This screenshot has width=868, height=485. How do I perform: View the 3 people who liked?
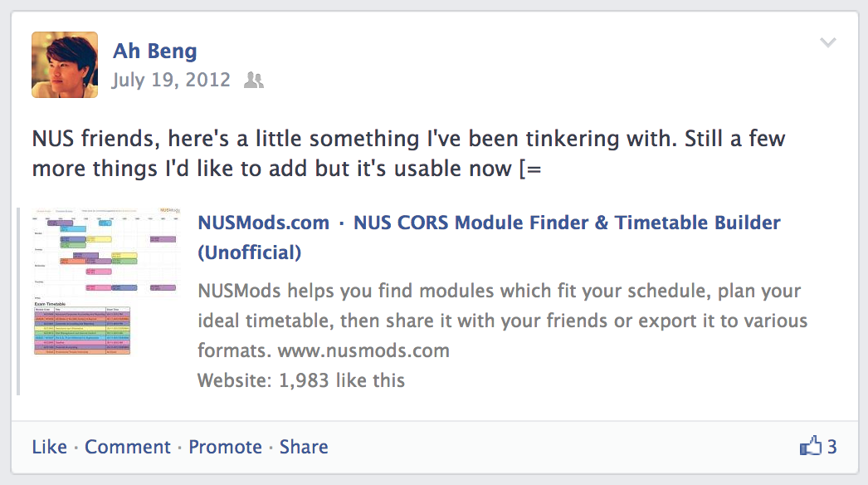(x=831, y=447)
